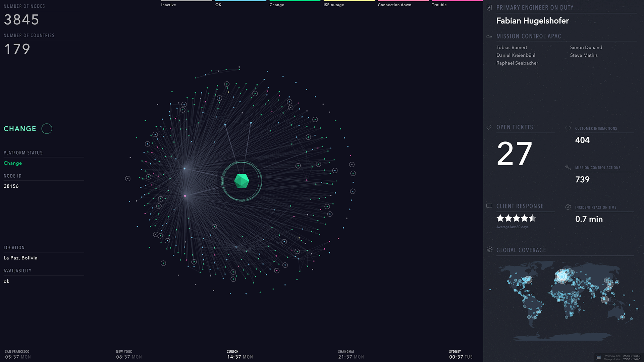The width and height of the screenshot is (644, 362).
Task: Click the wrench icon beside Mission Control Actions
Action: pos(568,167)
